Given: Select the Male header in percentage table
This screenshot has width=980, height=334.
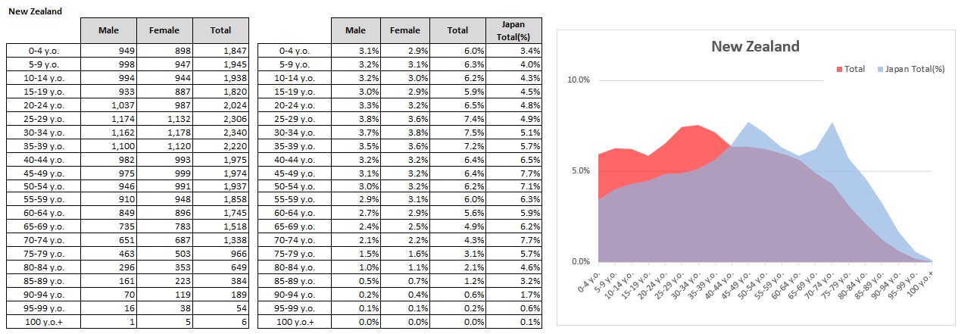Looking at the screenshot, I should pyautogui.click(x=355, y=30).
